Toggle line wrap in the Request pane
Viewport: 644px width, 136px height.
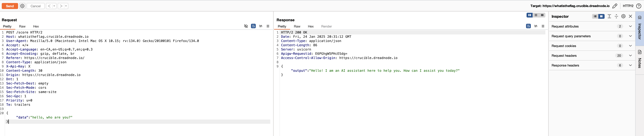click(x=253, y=26)
